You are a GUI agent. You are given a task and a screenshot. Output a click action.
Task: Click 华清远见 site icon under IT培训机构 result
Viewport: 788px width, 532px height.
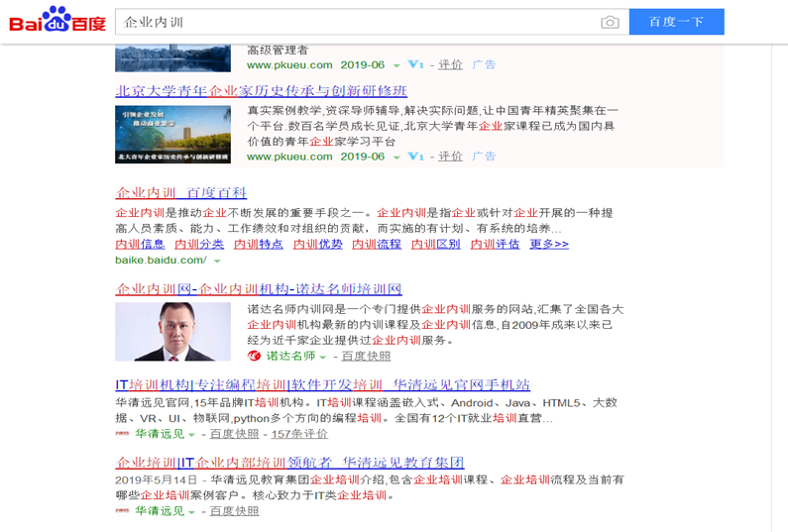coord(122,434)
